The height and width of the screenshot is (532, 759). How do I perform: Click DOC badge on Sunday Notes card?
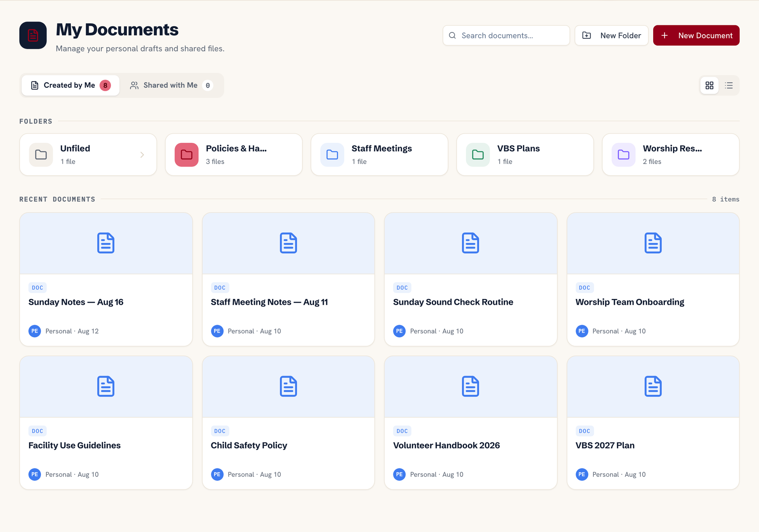[38, 288]
